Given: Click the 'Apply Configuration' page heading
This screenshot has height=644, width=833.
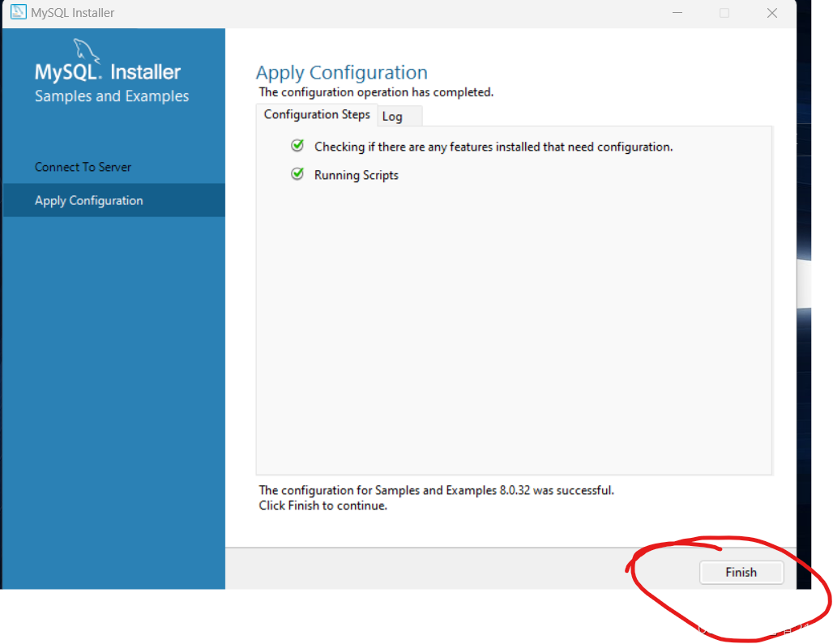Looking at the screenshot, I should coord(342,73).
